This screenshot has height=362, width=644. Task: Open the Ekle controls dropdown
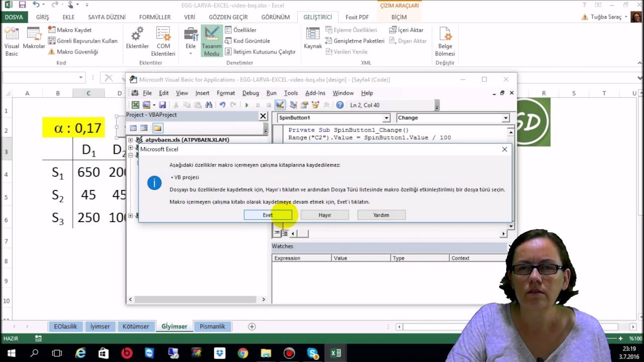click(191, 42)
